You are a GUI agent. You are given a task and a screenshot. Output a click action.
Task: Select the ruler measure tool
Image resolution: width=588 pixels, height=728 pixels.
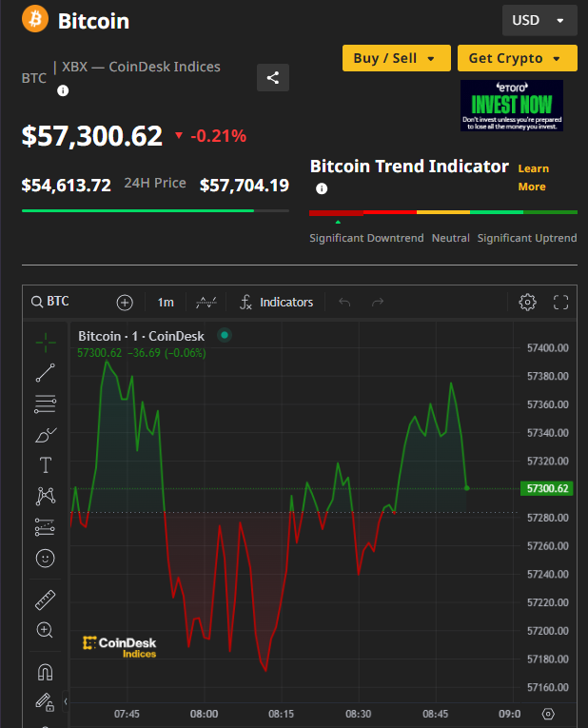[x=45, y=600]
